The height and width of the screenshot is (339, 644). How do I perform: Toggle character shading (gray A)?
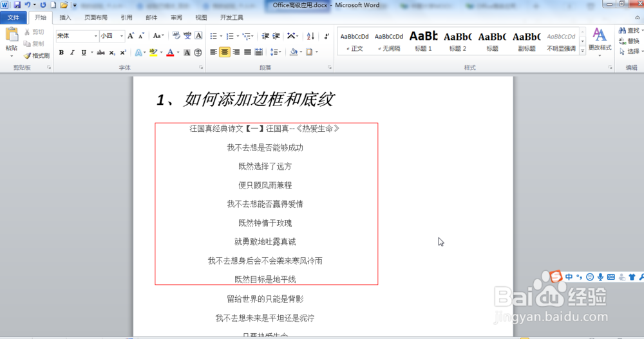tap(187, 53)
